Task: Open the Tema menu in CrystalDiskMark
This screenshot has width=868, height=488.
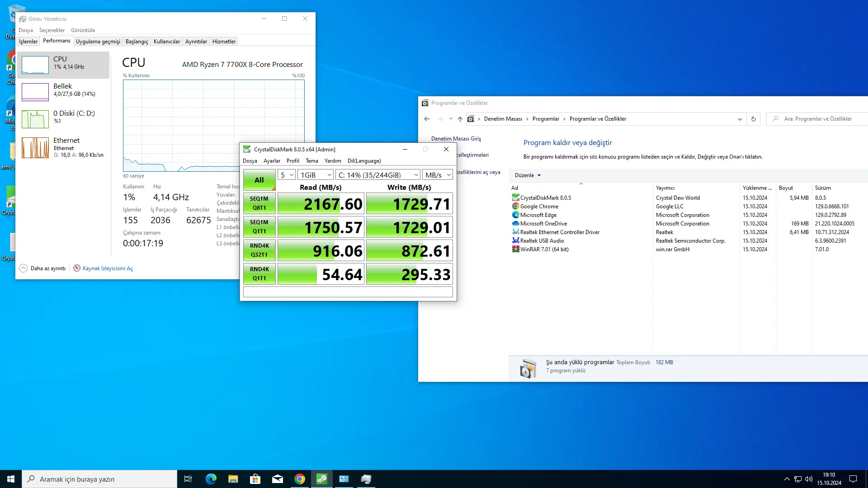Action: [x=312, y=161]
